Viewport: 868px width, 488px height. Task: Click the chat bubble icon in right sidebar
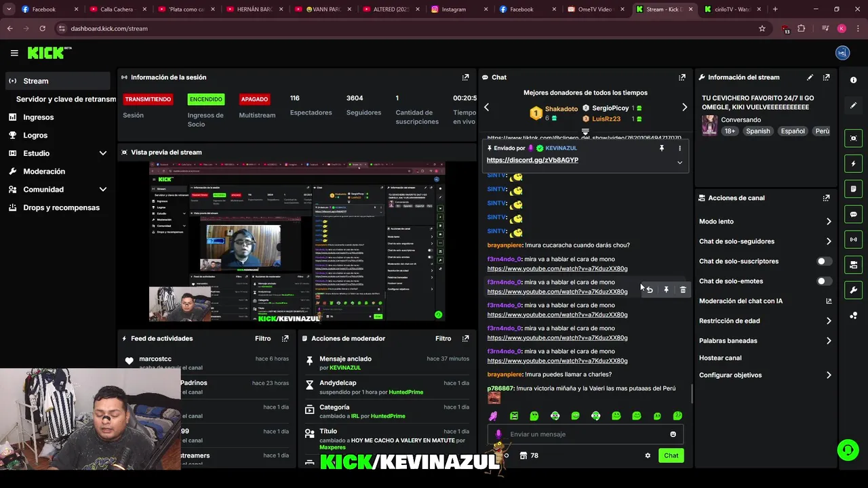coord(853,214)
